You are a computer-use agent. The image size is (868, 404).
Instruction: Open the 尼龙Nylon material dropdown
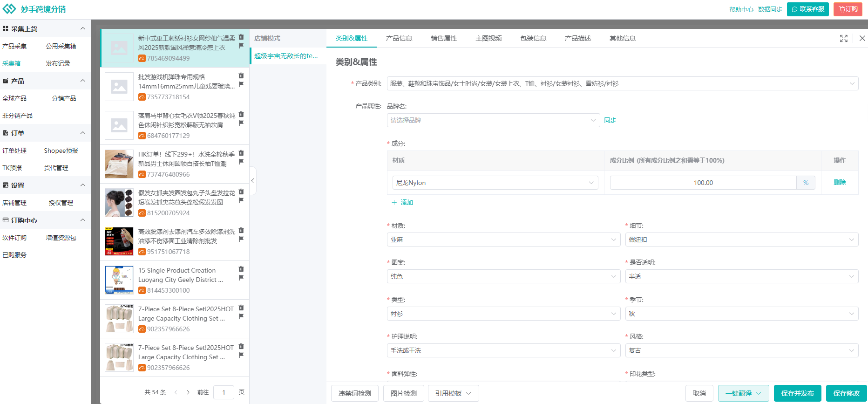tap(495, 183)
